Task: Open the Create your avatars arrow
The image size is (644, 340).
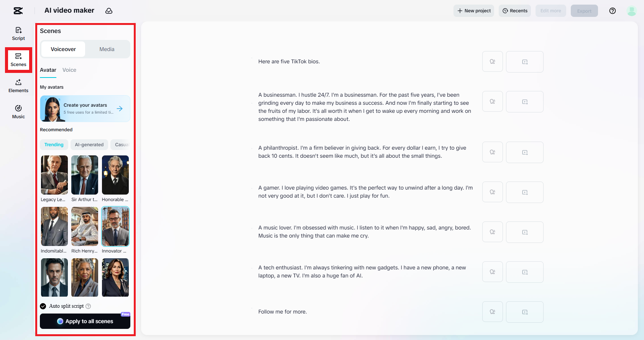Action: click(120, 109)
